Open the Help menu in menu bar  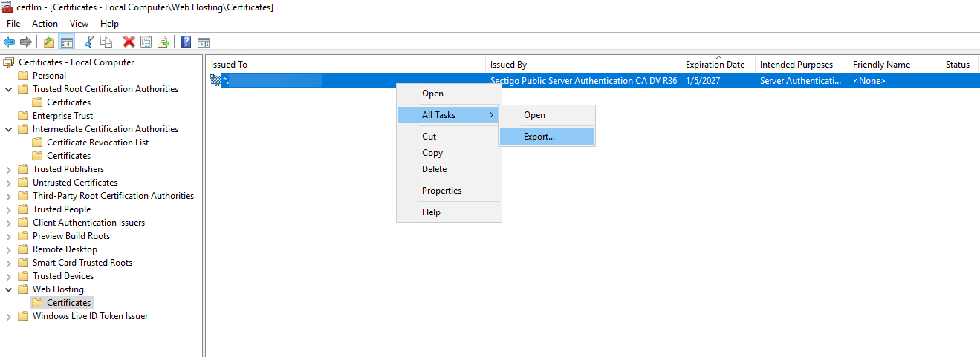109,24
